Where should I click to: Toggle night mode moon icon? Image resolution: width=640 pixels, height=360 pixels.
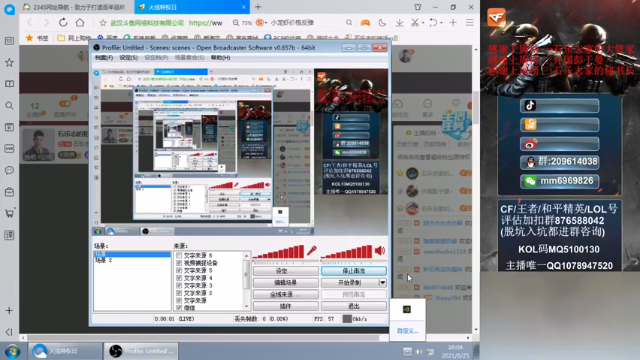click(382, 23)
